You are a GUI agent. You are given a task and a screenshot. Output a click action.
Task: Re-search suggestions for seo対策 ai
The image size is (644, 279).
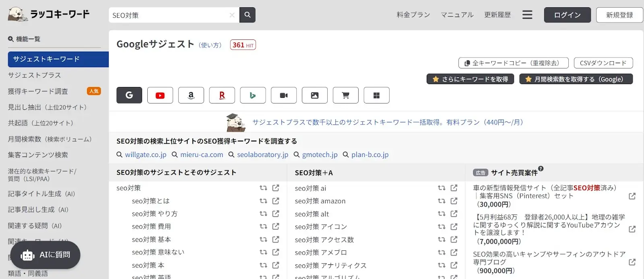[x=442, y=188]
